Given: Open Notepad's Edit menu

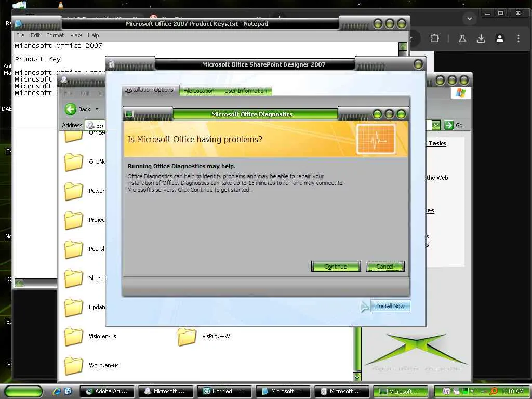Looking at the screenshot, I should point(35,35).
